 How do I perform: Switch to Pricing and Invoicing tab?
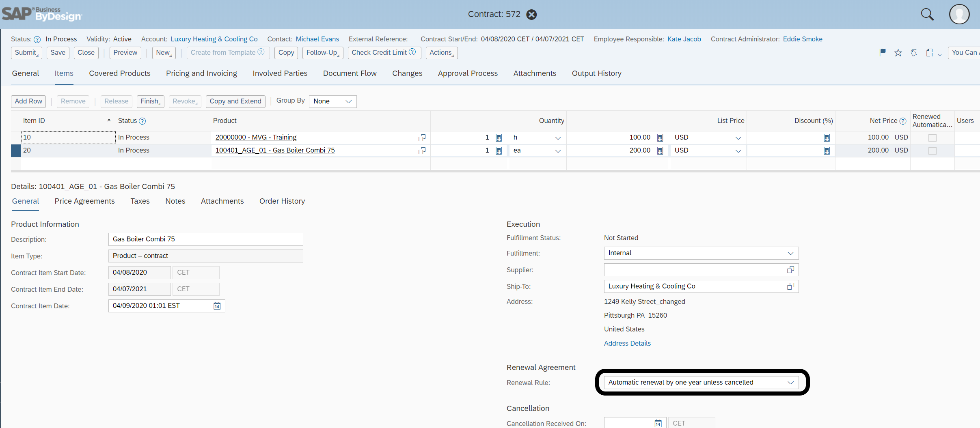tap(201, 73)
